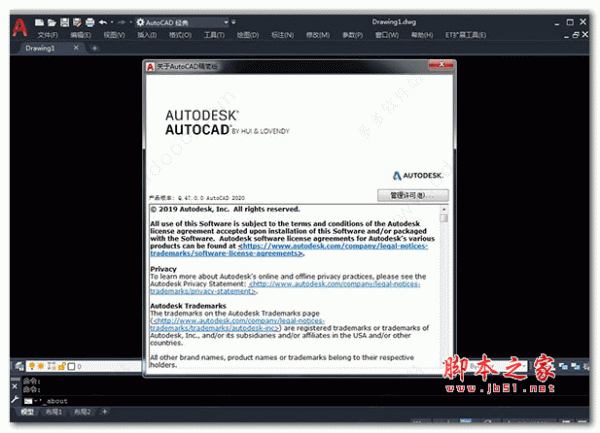The height and width of the screenshot is (433, 600).
Task: Open the 工具(T) menu
Action: (x=214, y=35)
